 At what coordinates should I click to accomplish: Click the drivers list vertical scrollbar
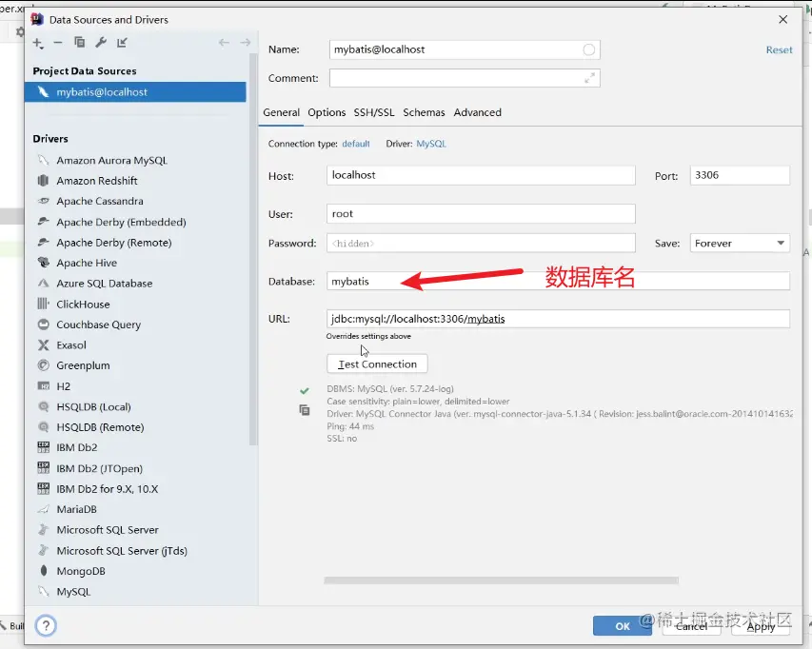pyautogui.click(x=253, y=248)
